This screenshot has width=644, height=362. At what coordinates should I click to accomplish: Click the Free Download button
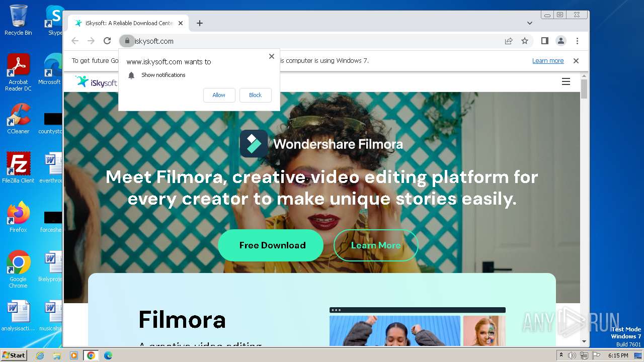pos(271,245)
